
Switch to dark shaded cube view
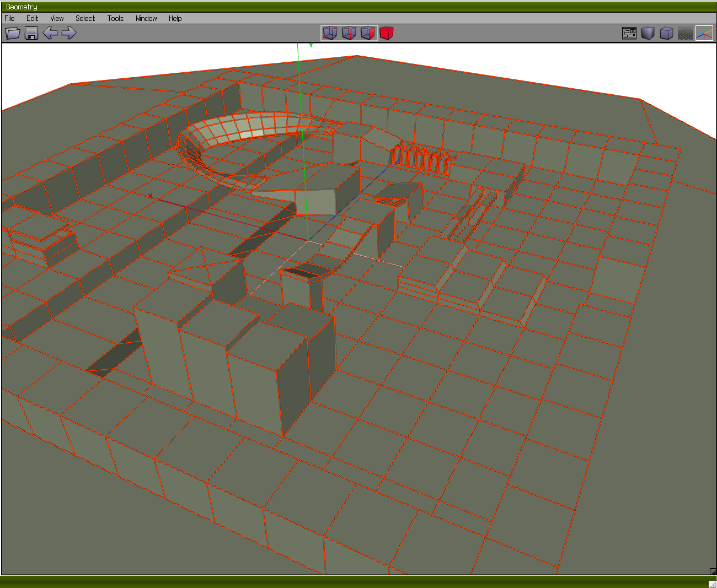click(x=648, y=33)
